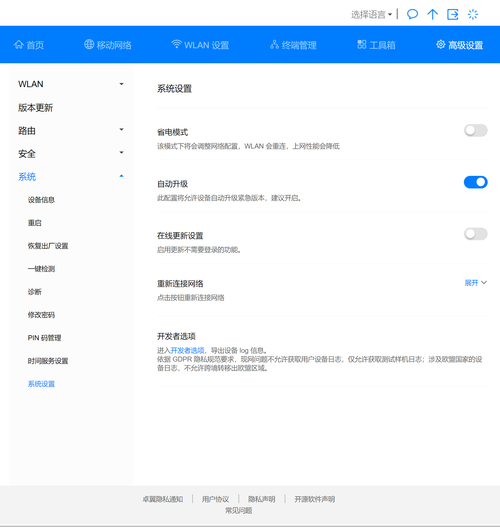
Task: Click the grid icon beside 工具箱
Action: click(362, 44)
